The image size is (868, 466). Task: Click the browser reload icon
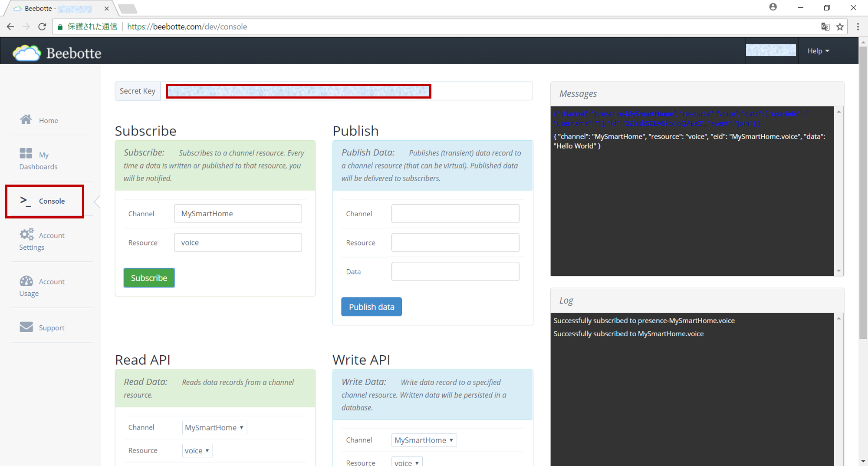point(42,26)
